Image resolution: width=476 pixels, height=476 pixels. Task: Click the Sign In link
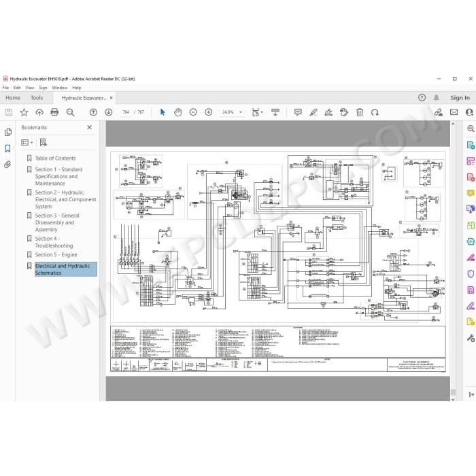point(460,98)
